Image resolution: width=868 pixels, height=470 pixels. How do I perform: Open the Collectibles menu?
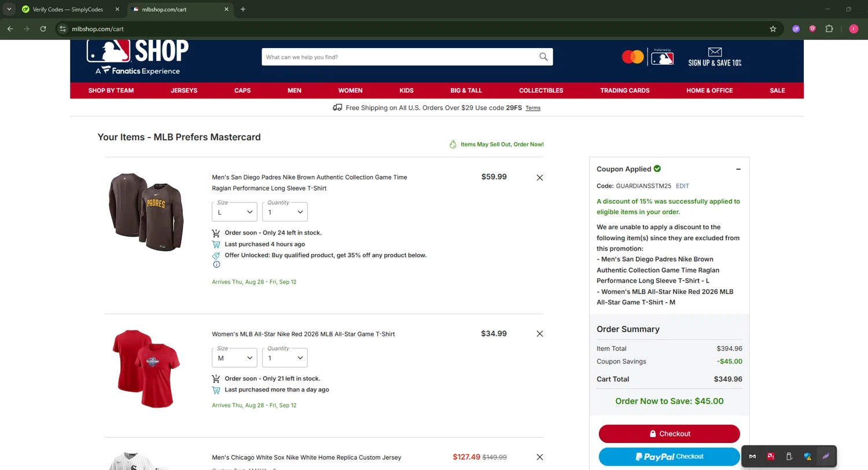pyautogui.click(x=541, y=90)
